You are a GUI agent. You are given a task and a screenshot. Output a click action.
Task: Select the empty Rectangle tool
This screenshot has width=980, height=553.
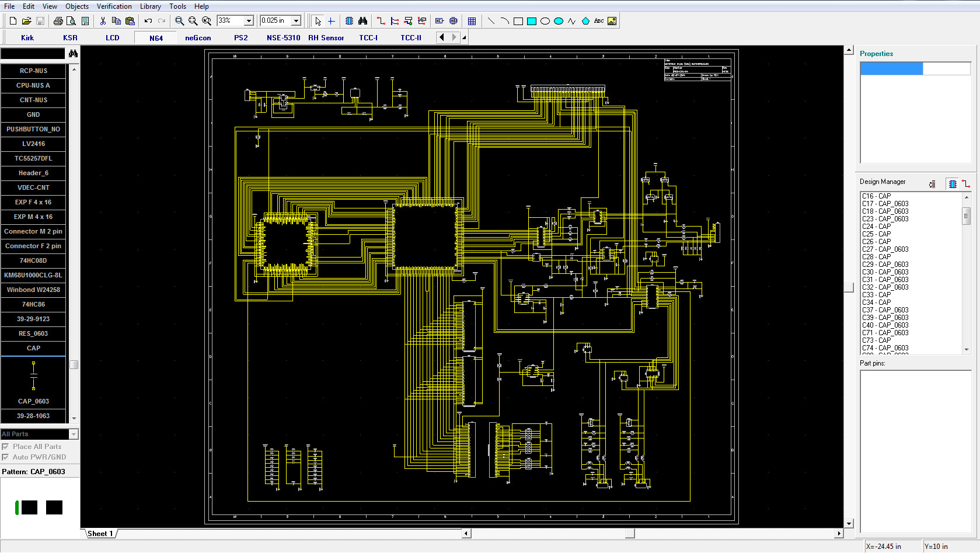click(518, 21)
